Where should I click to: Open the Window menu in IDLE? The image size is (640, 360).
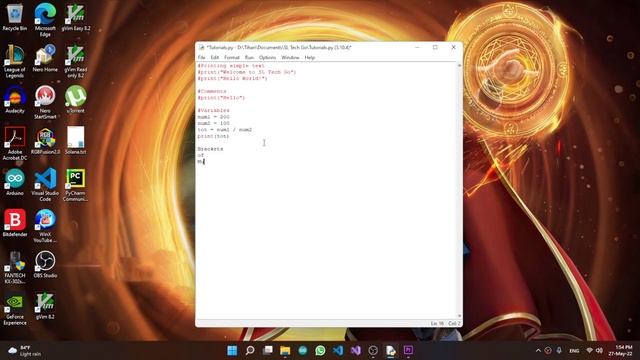point(290,58)
